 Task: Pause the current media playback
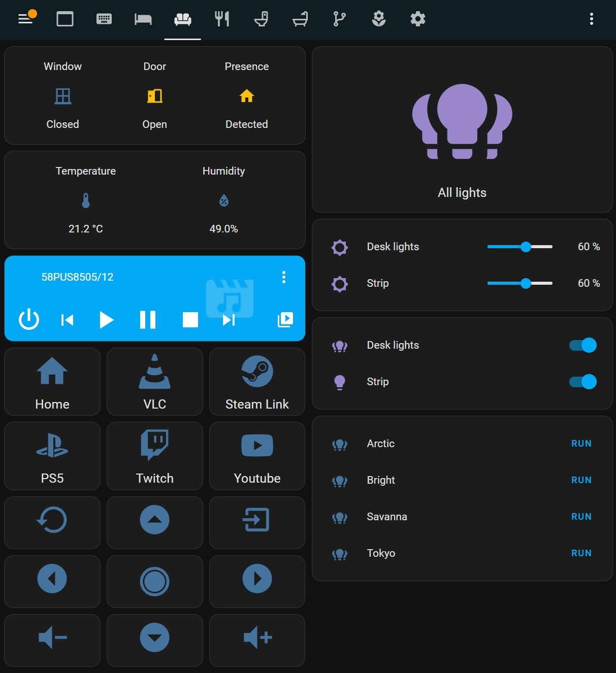click(x=148, y=320)
